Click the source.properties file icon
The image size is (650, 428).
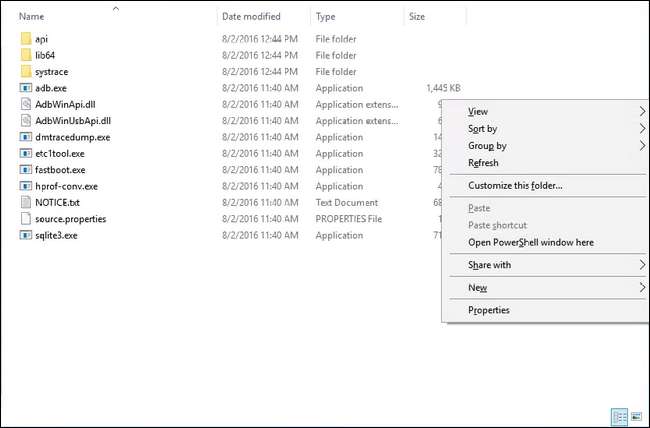pos(26,219)
